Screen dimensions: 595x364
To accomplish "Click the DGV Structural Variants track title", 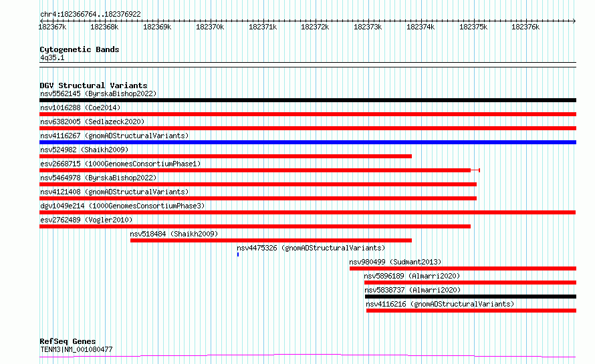I will [94, 85].
